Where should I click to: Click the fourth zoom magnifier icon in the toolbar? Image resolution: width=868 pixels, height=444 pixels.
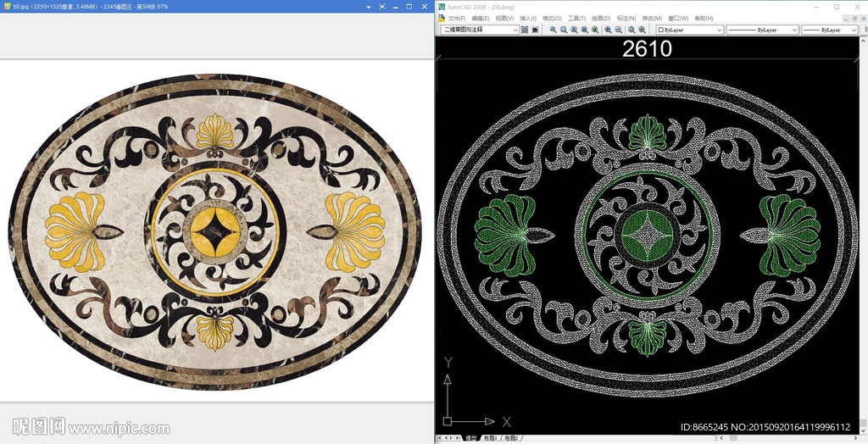(x=585, y=30)
